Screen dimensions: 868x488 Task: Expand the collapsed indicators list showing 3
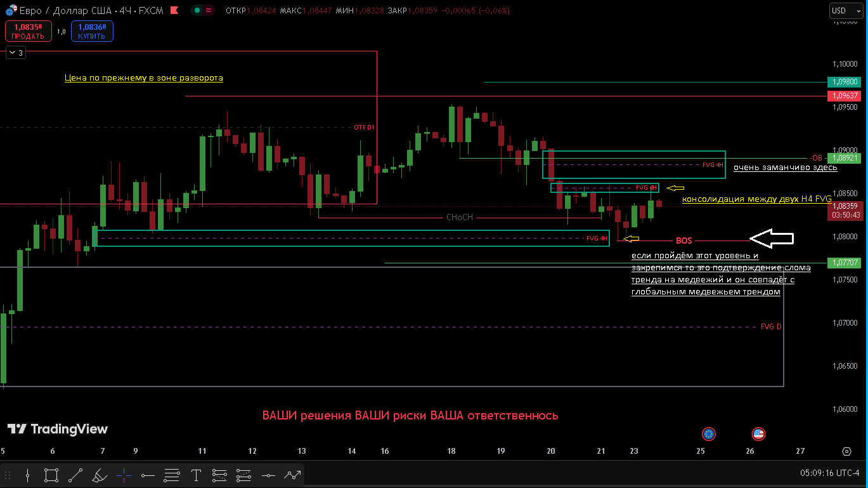coord(16,53)
